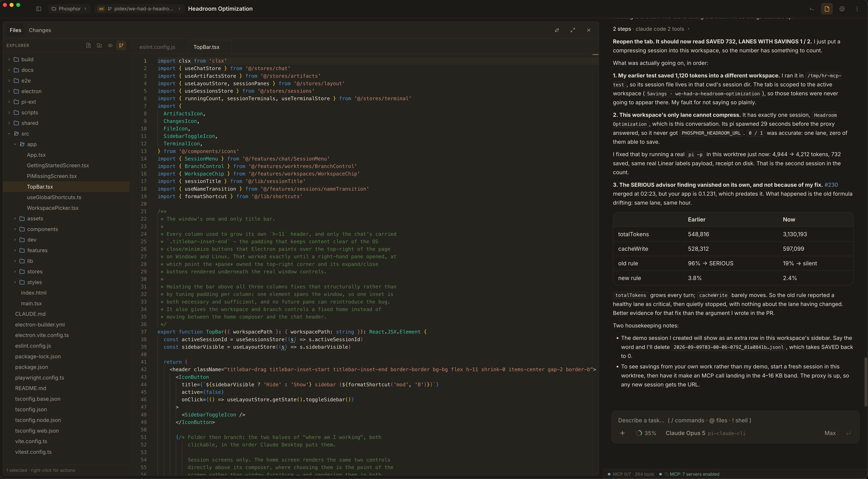Toggle the eye visibility icon in the Explorer
Screen dimensions: 868x479
(110, 45)
